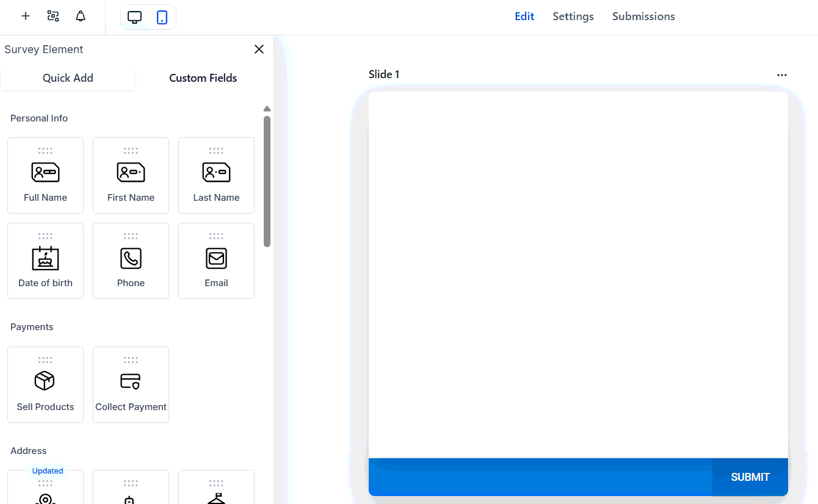Navigate to the Settings page
Screen dimensions: 818x504
[573, 16]
